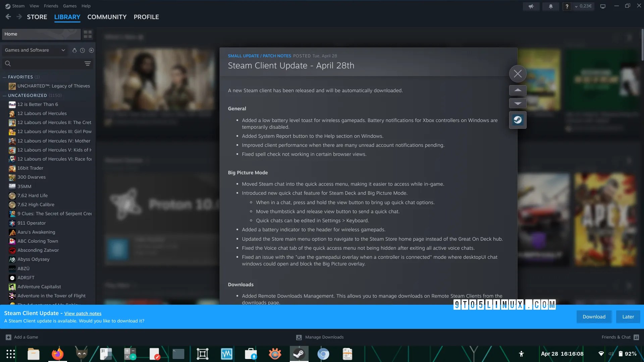Open Big Picture mode monitor icon
Image resolution: width=644 pixels, height=362 pixels.
point(603,6)
